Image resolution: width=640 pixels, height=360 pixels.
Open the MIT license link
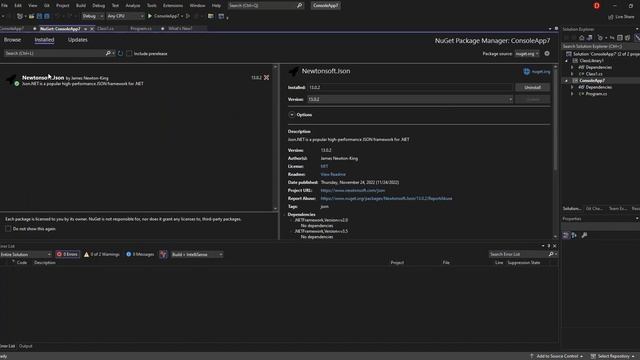(324, 167)
